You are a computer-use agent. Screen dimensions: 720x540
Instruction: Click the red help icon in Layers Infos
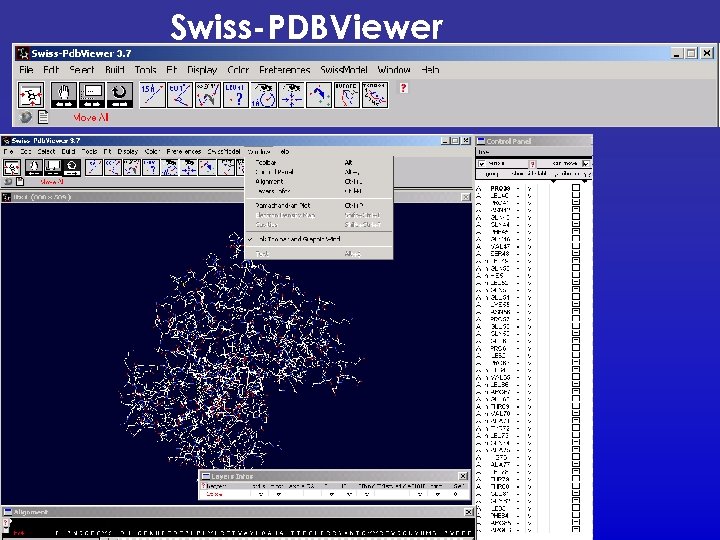pyautogui.click(x=203, y=485)
